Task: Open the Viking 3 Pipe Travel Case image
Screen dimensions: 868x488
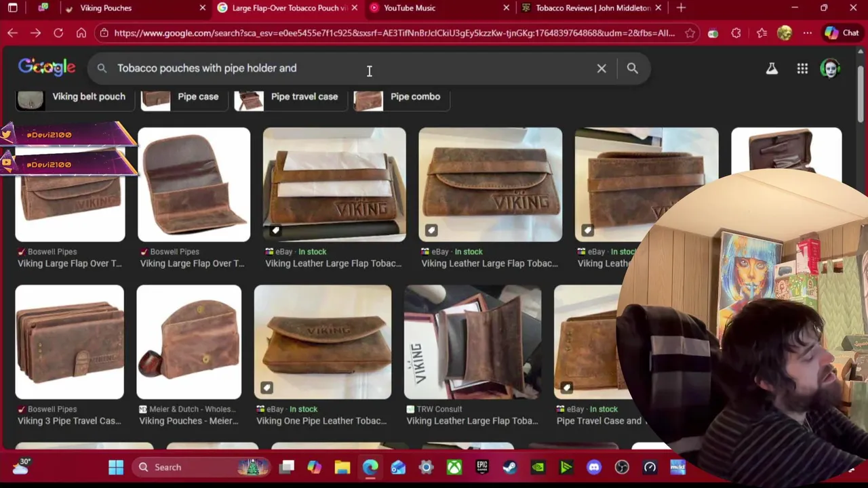Action: pos(69,342)
